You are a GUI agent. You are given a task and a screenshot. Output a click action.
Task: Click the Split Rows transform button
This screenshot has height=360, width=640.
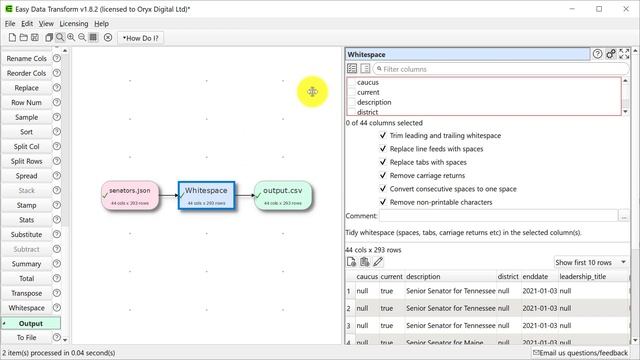[27, 161]
